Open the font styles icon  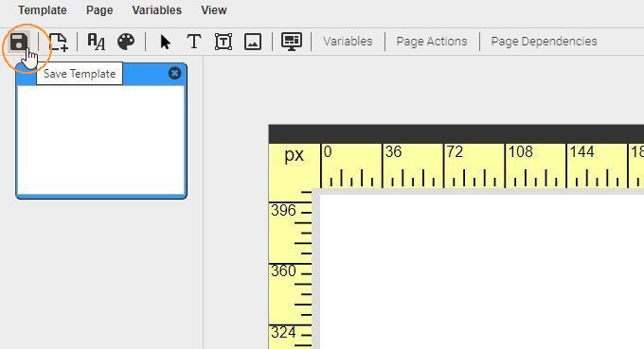click(96, 42)
